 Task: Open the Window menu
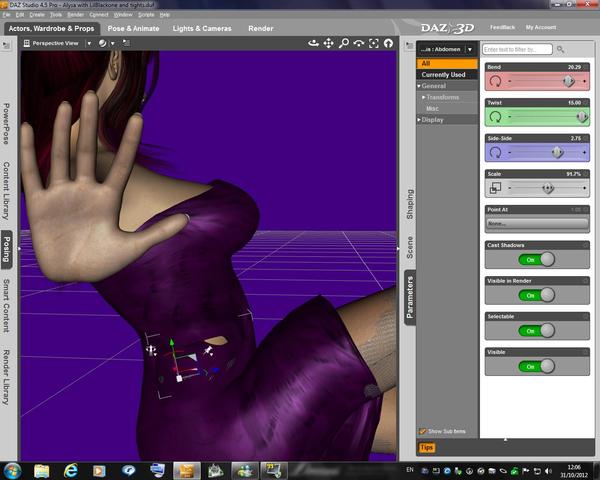tap(123, 15)
